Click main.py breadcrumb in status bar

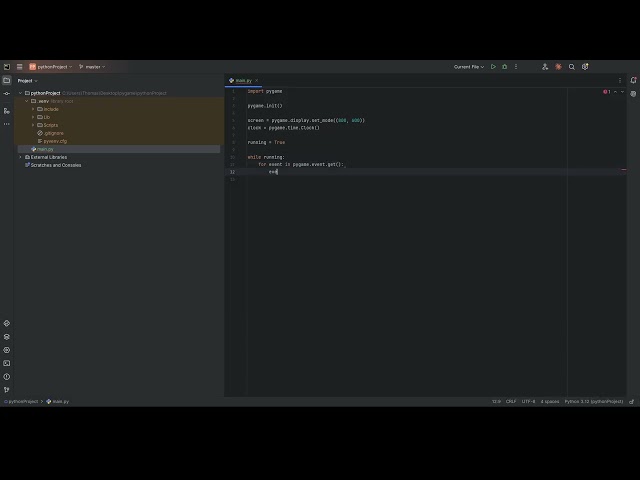coord(58,402)
